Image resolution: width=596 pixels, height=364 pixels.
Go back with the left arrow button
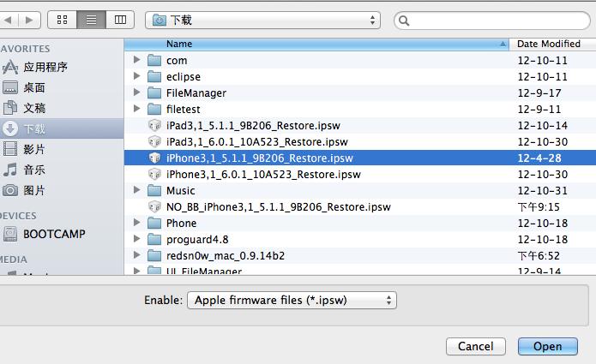tap(9, 20)
